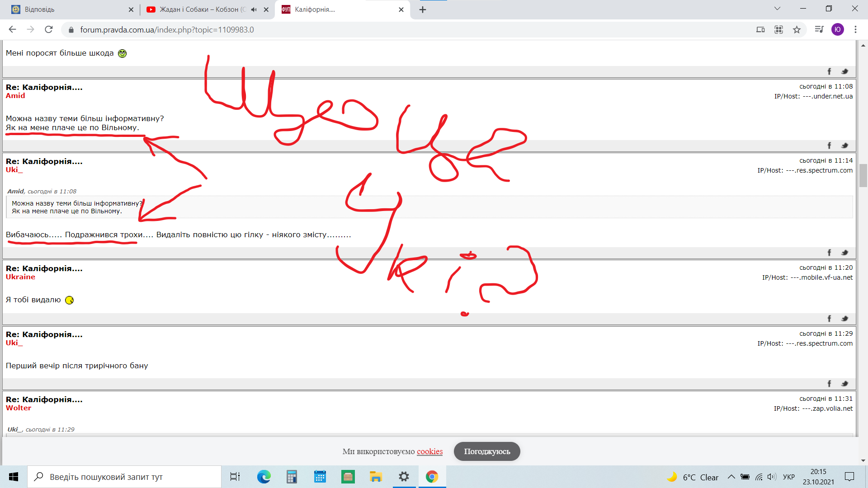Screen dimensions: 868x488
Task: Expand the tab search dropdown arrow
Action: tap(777, 9)
